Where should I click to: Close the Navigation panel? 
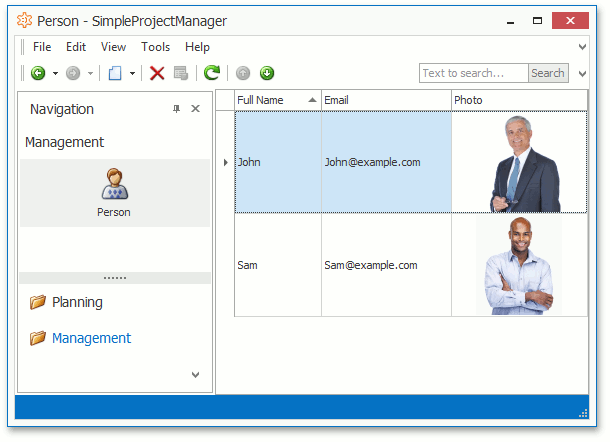195,109
